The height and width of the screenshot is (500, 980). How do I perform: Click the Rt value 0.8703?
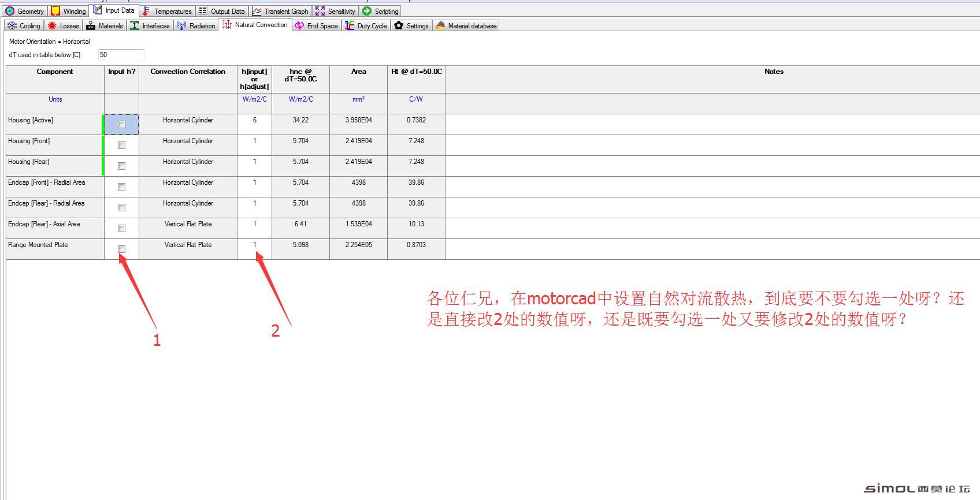tap(416, 245)
